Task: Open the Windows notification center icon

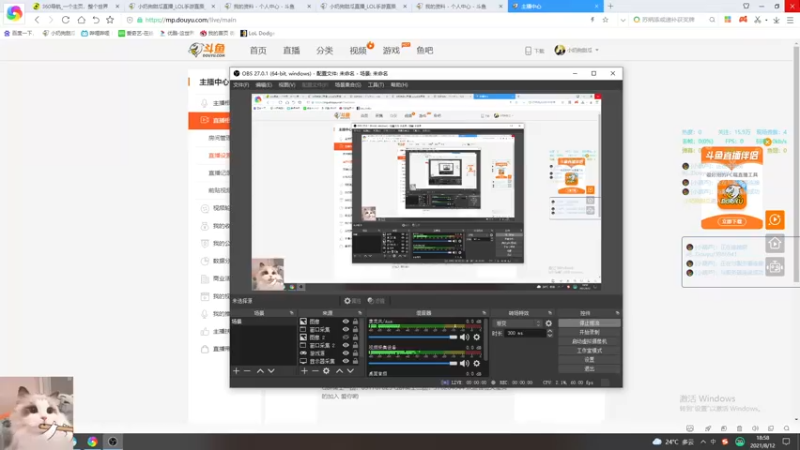Action: point(786,442)
